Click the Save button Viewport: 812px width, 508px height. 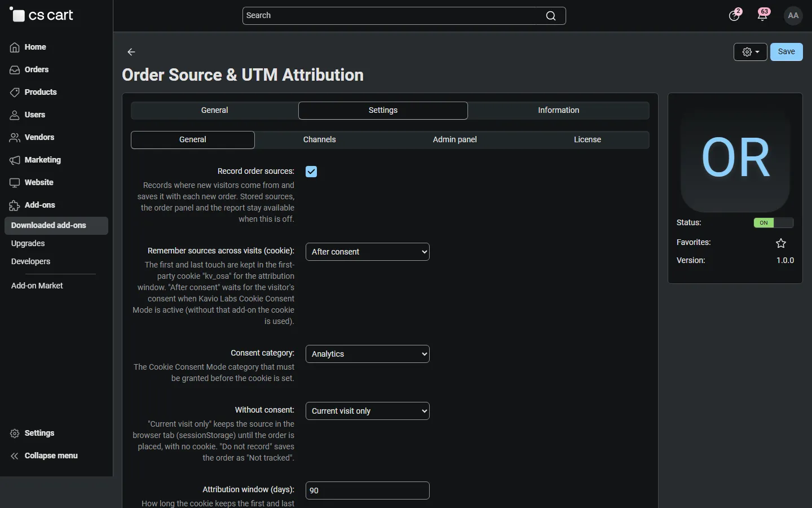(x=787, y=52)
